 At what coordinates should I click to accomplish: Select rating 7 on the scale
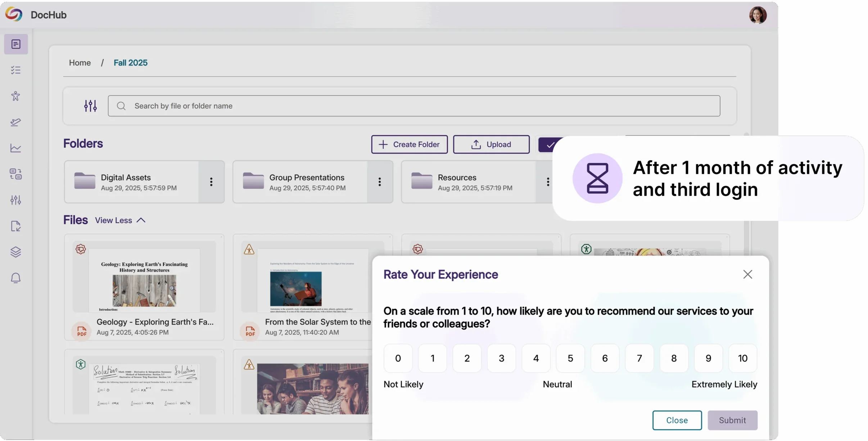click(x=639, y=358)
